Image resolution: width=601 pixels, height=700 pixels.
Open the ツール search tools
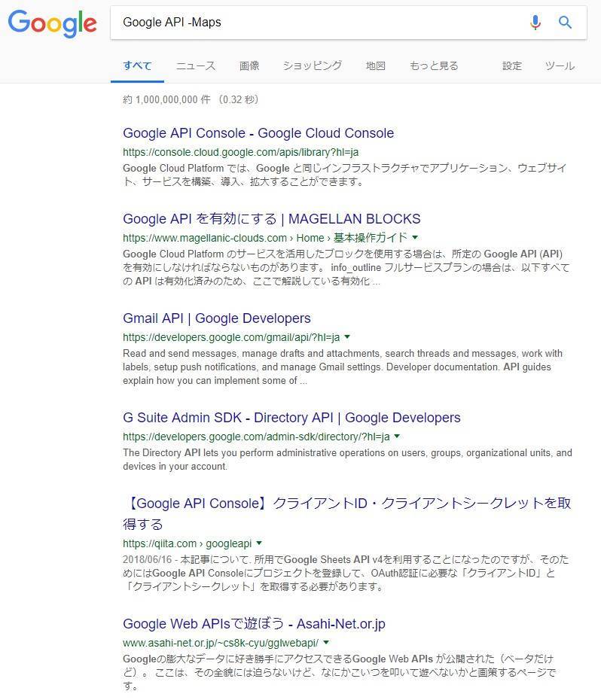(x=560, y=66)
